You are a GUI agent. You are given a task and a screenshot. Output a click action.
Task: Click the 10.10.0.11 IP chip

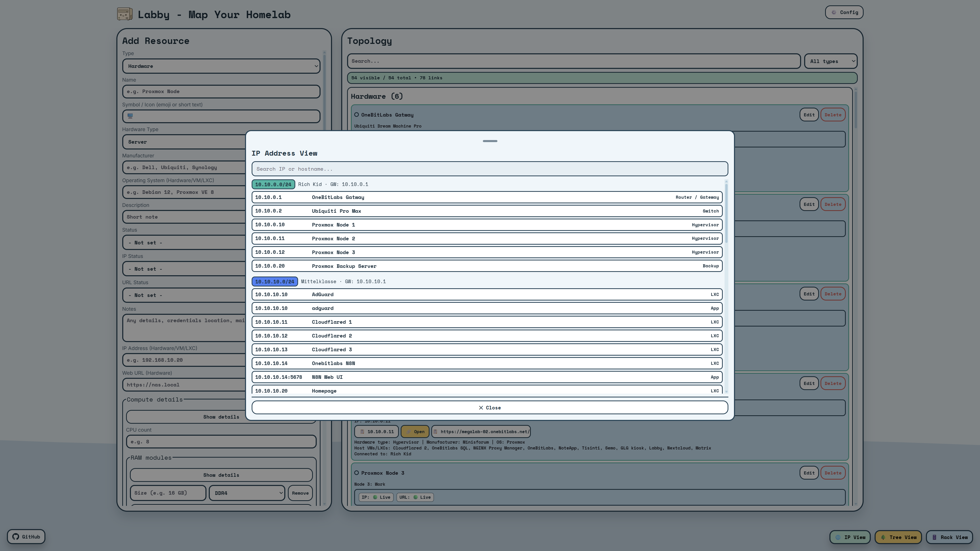pos(376,432)
